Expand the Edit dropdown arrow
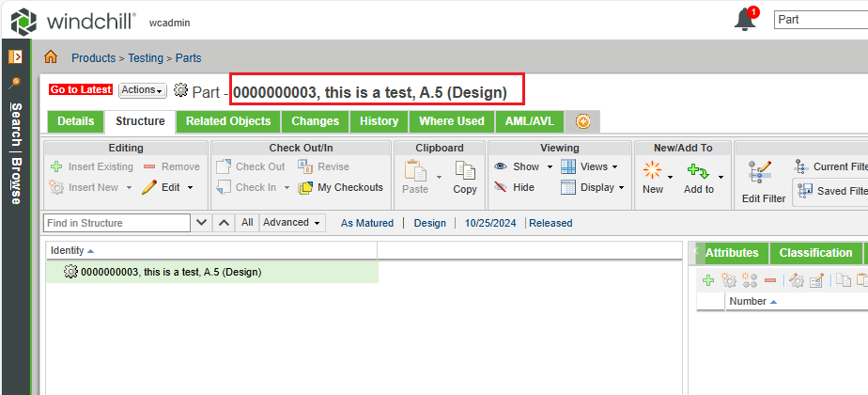The height and width of the screenshot is (395, 868). pyautogui.click(x=190, y=188)
